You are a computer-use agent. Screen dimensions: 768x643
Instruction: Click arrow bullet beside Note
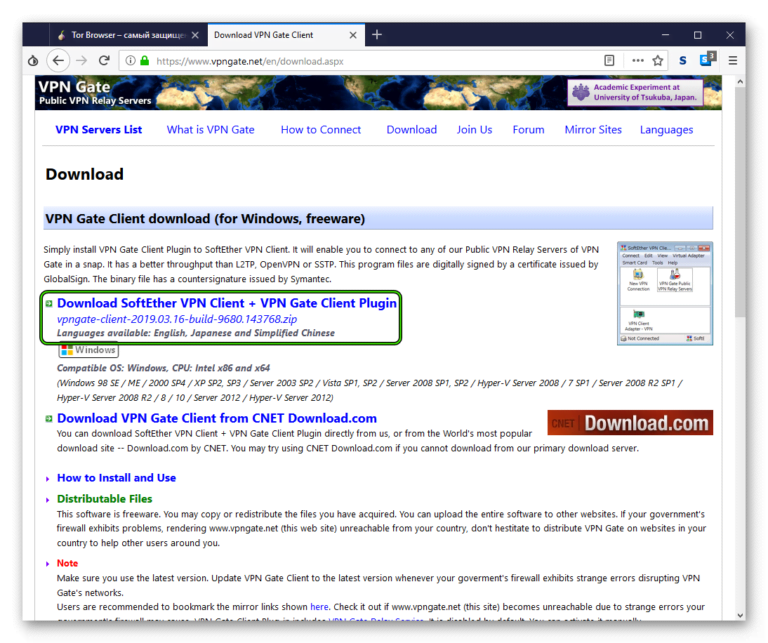[x=48, y=564]
